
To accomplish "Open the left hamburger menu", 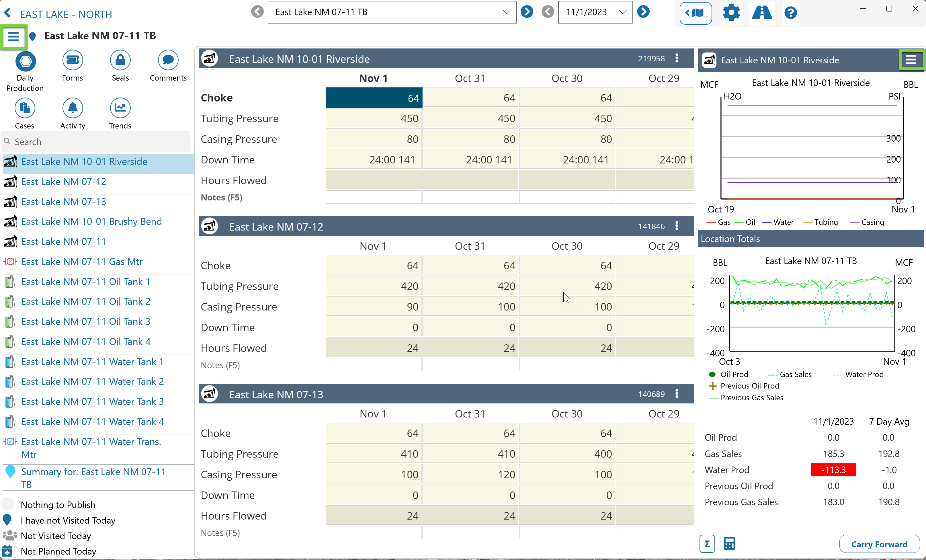I will tap(13, 36).
